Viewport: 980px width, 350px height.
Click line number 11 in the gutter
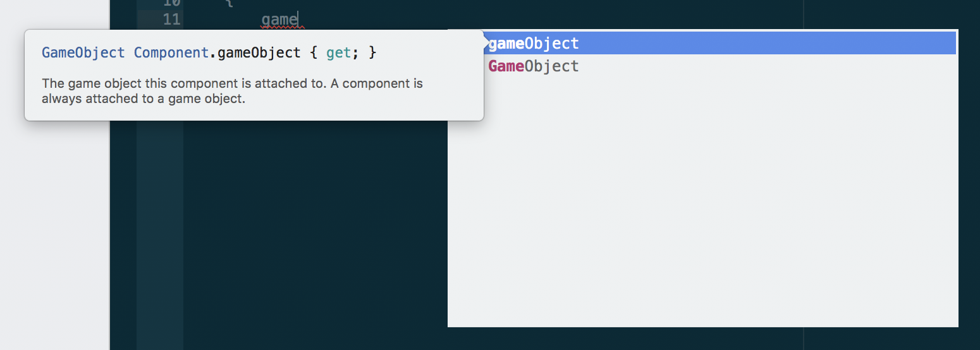[171, 19]
